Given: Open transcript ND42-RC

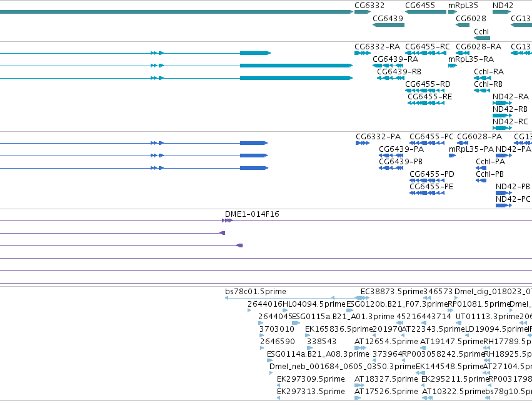Looking at the screenshot, I should click(x=510, y=122).
